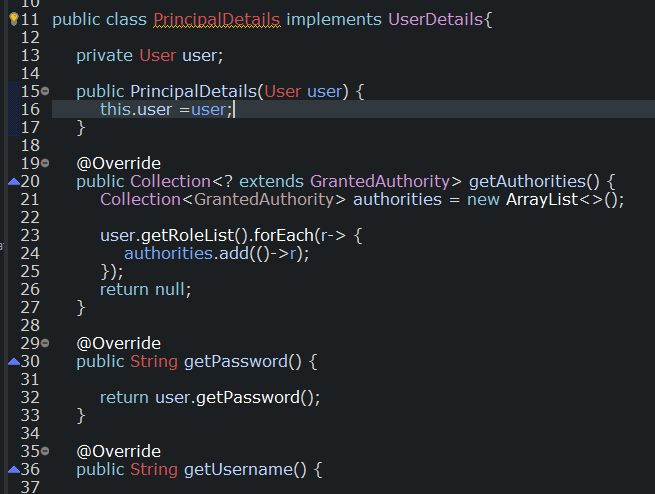The width and height of the screenshot is (655, 494).
Task: Click the underlined PrincipalDetails class name
Action: 217,20
